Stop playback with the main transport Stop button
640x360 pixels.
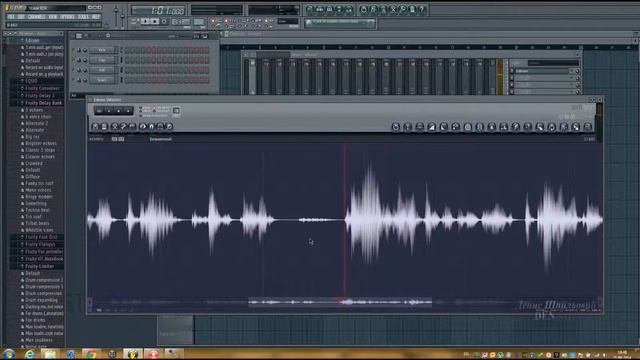(155, 21)
